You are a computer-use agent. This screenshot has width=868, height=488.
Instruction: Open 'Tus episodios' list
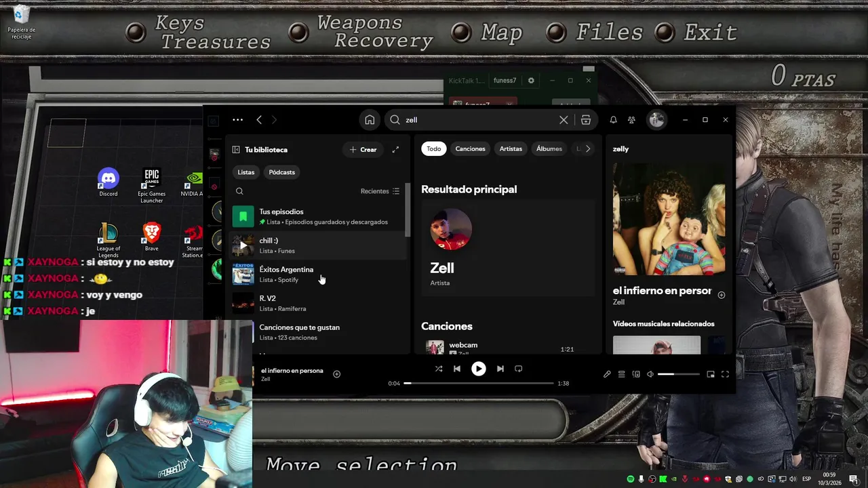point(319,216)
